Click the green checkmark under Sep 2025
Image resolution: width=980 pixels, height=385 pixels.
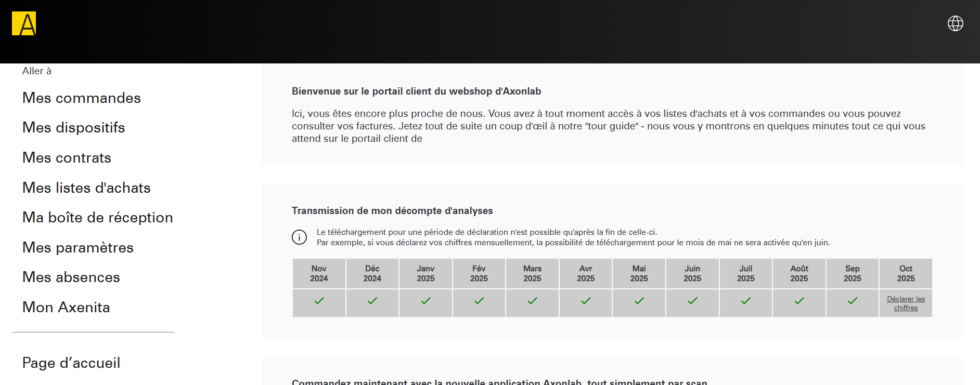point(853,301)
